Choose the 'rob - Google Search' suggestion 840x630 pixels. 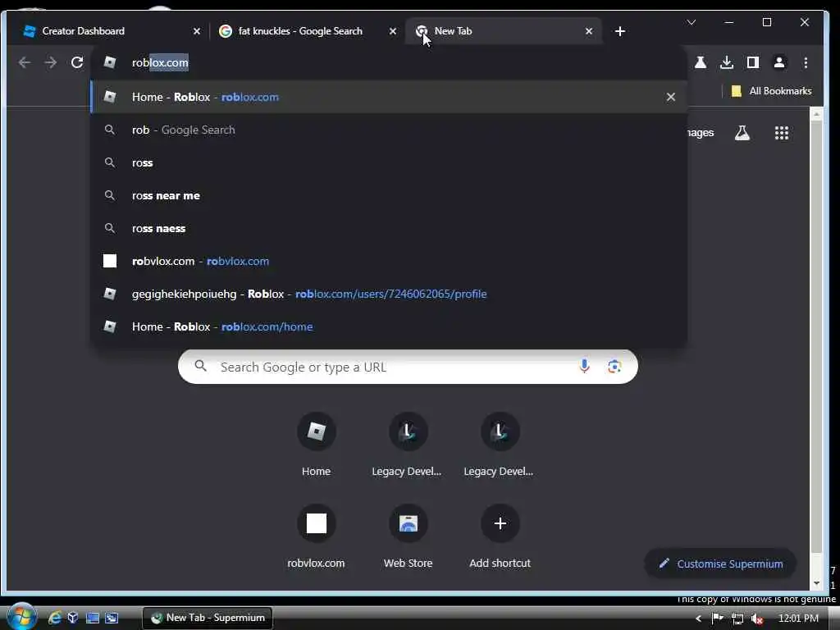point(389,130)
